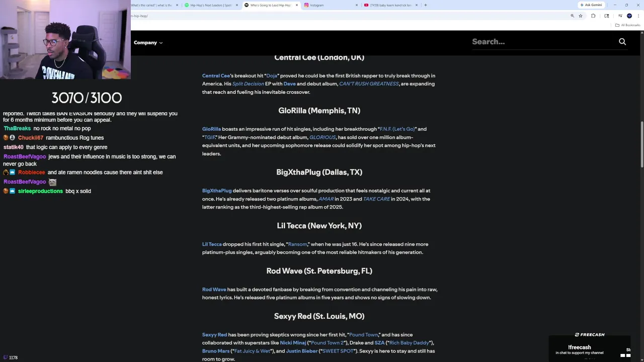The height and width of the screenshot is (362, 644).
Task: Open the SZA artist link
Action: click(379, 343)
